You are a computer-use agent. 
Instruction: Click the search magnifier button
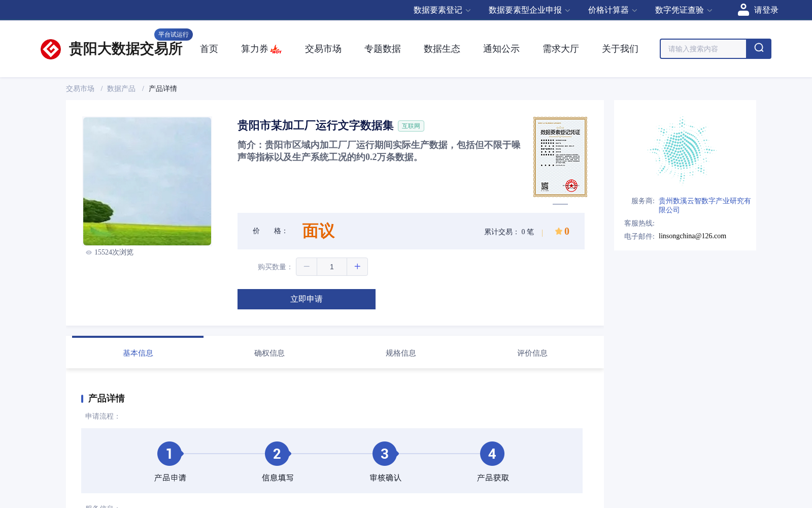pos(759,49)
